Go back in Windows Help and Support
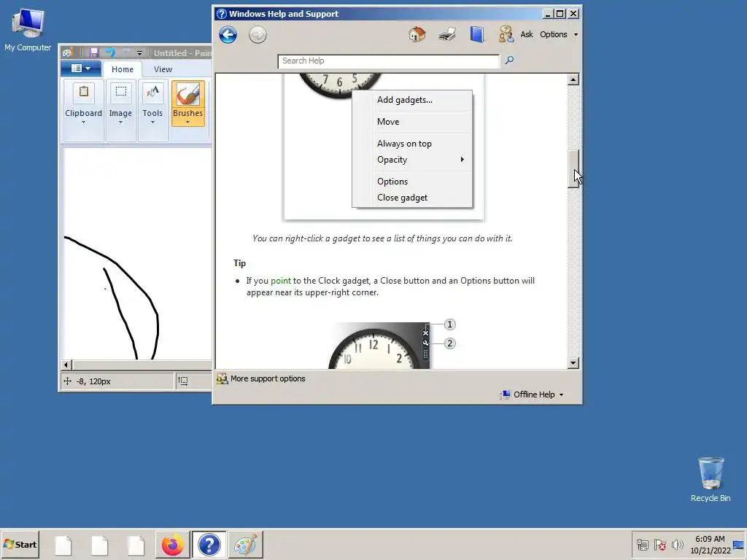The width and height of the screenshot is (747, 560). [x=228, y=35]
